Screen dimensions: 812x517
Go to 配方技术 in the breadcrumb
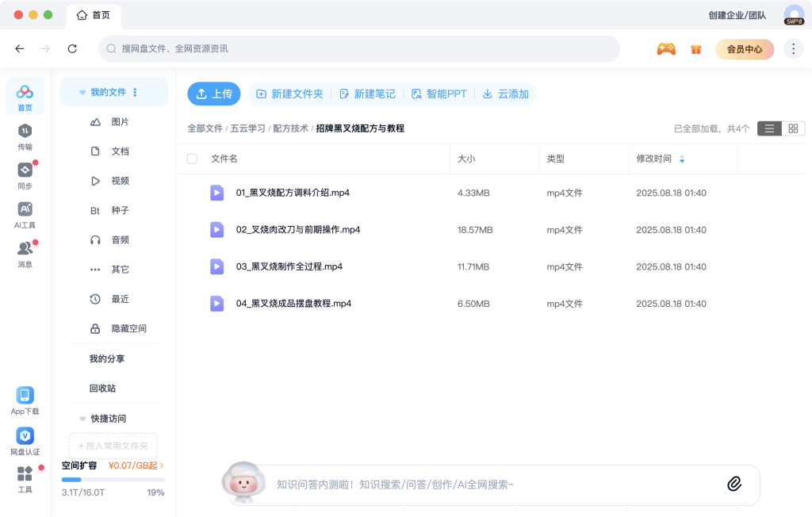290,128
